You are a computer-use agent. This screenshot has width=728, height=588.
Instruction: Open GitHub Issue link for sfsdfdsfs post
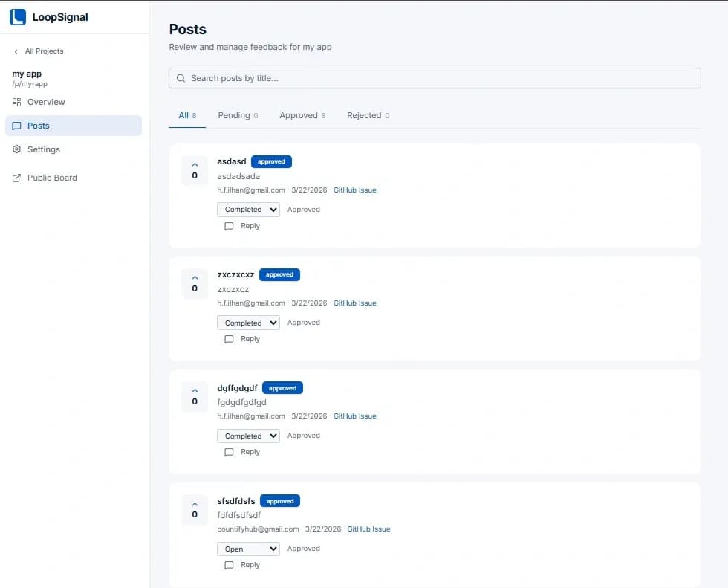368,529
